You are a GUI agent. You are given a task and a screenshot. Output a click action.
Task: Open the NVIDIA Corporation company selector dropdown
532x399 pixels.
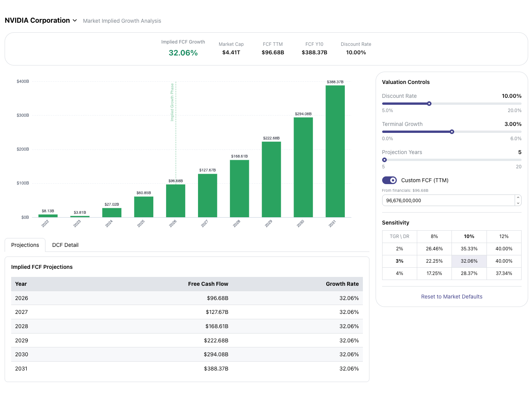coord(74,20)
